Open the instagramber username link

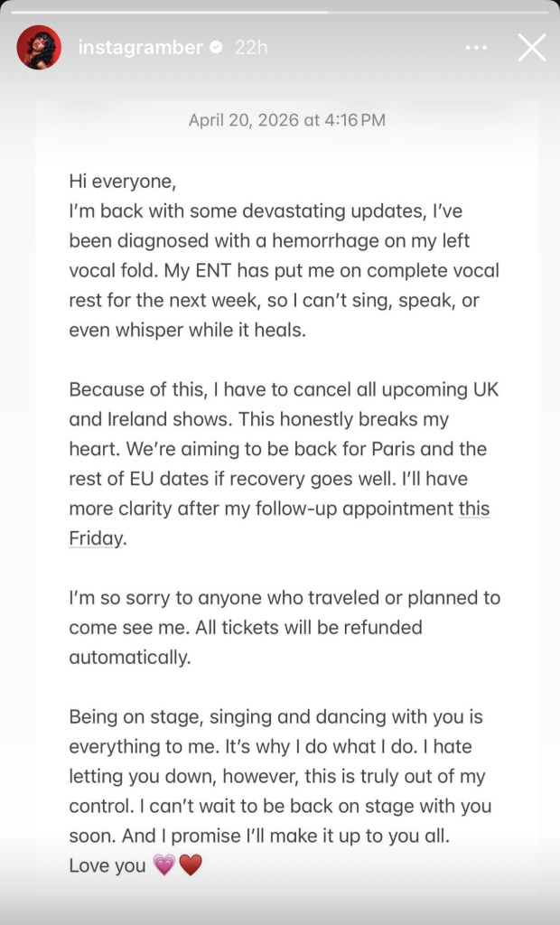(140, 47)
